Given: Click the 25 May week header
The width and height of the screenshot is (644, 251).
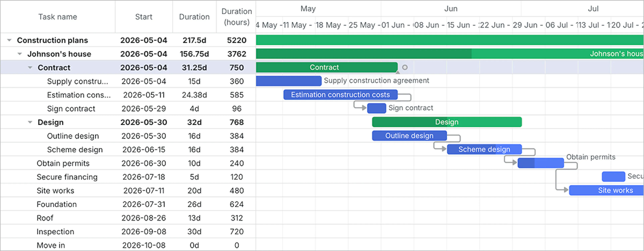Looking at the screenshot, I should (x=364, y=25).
